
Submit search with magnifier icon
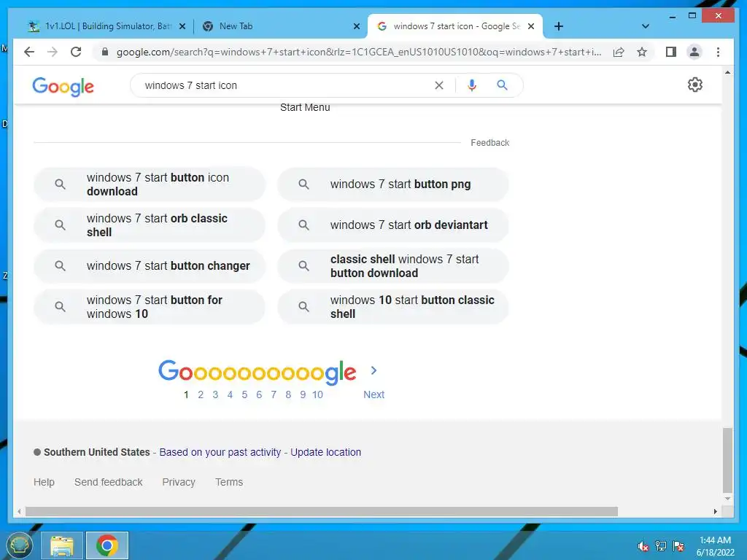click(502, 85)
